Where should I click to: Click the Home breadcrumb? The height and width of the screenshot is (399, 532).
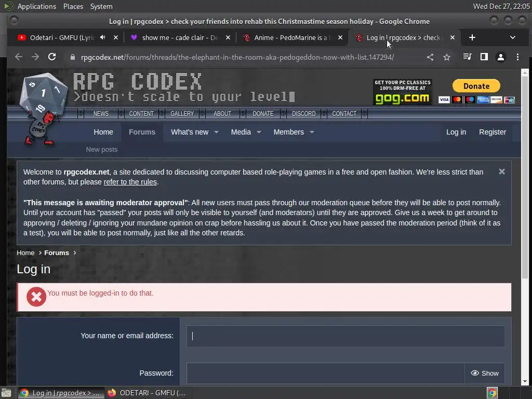tap(25, 253)
